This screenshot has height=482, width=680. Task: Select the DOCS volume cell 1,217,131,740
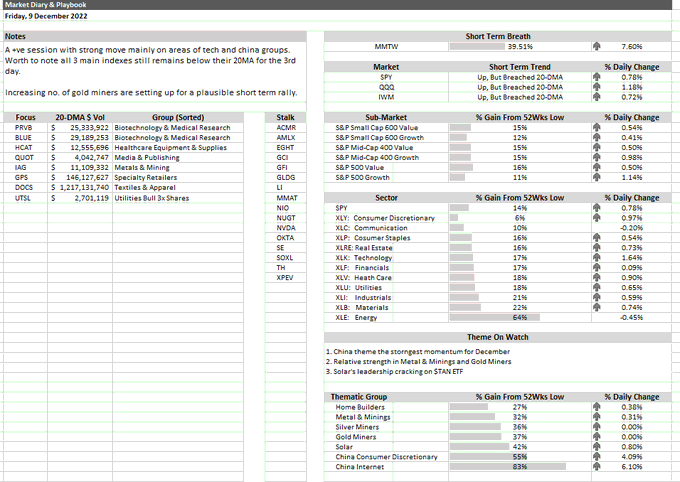tap(80, 187)
